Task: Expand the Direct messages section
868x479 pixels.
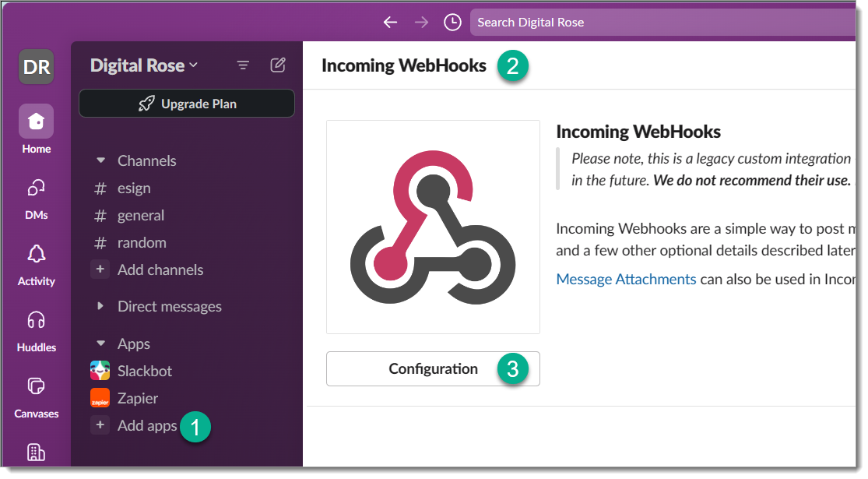Action: pyautogui.click(x=100, y=306)
